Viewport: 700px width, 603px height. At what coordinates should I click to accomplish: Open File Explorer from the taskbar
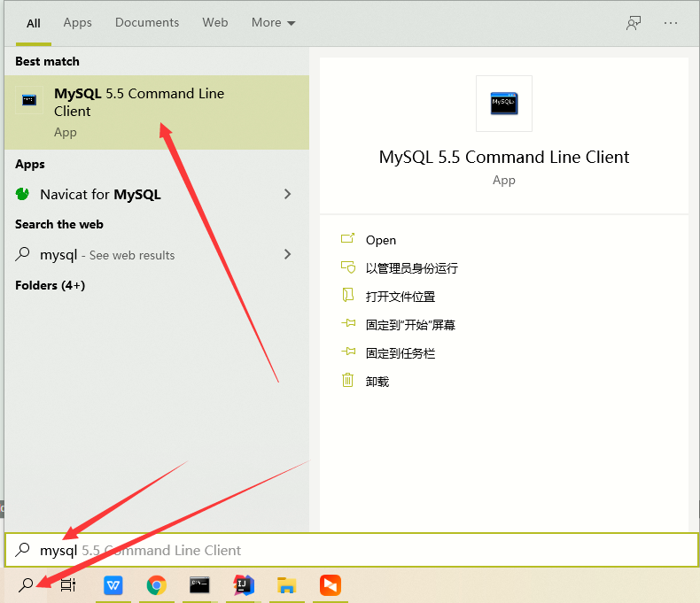coord(286,585)
